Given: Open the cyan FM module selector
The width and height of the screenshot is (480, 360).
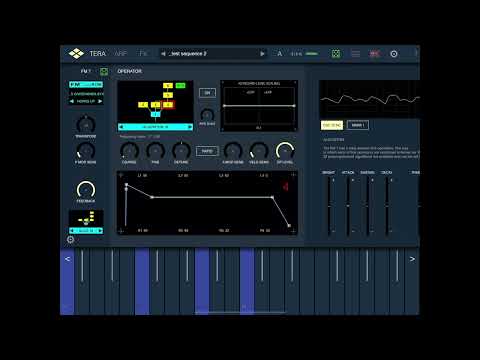Looking at the screenshot, I should coord(86,85).
